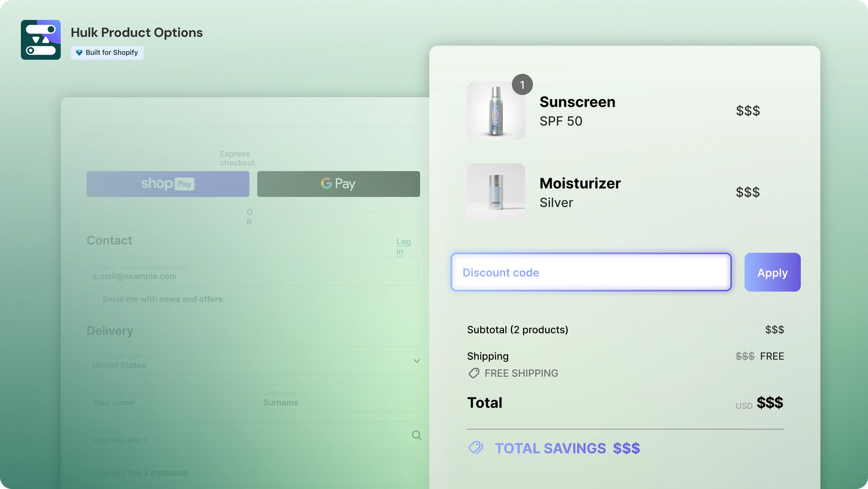Click the Last name Surname field
The height and width of the screenshot is (489, 868).
point(337,398)
